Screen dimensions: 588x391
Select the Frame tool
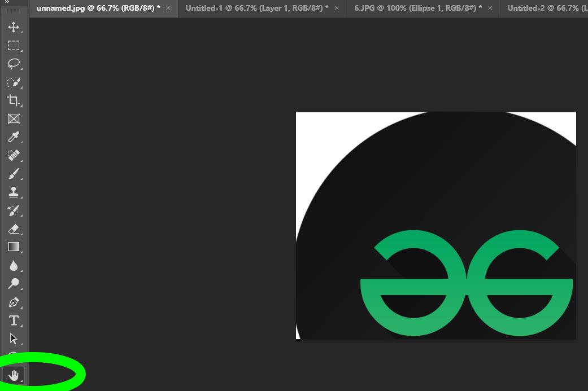click(x=14, y=118)
